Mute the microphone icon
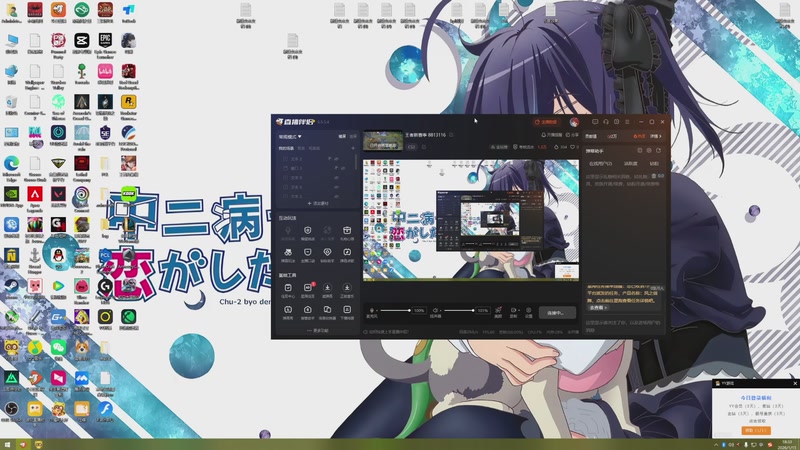The height and width of the screenshot is (450, 800). click(371, 310)
